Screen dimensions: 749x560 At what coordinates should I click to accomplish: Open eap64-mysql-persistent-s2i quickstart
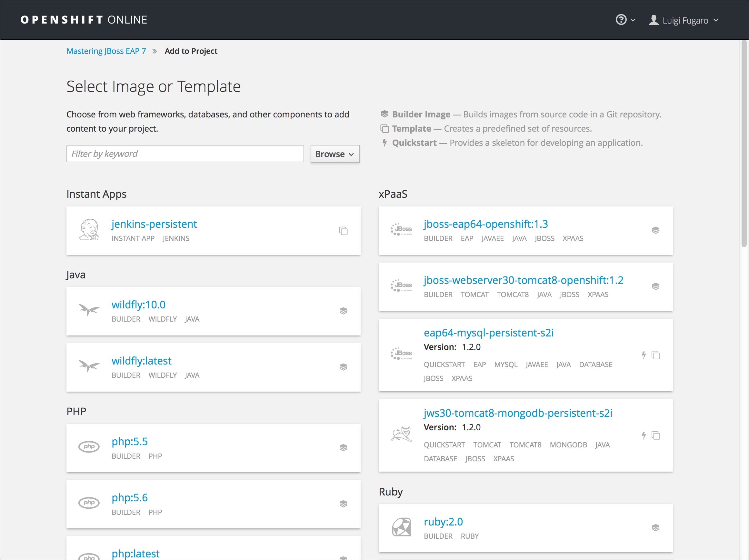pos(489,333)
